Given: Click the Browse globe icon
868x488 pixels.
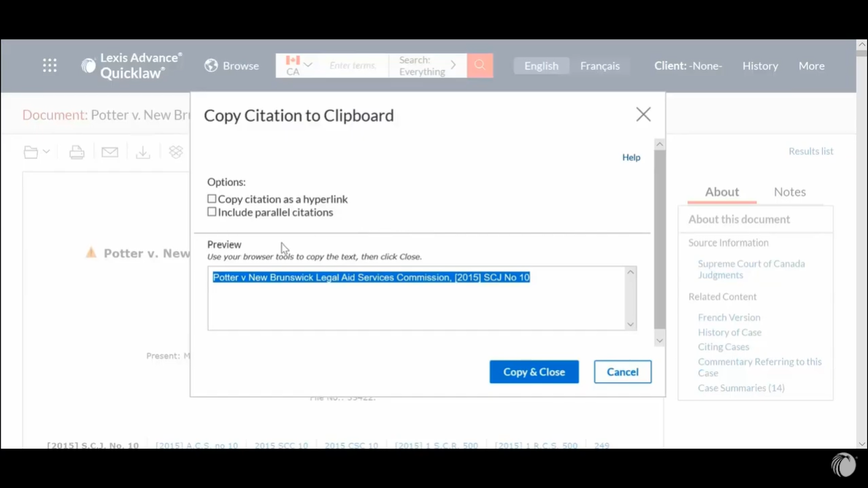Looking at the screenshot, I should click(211, 66).
